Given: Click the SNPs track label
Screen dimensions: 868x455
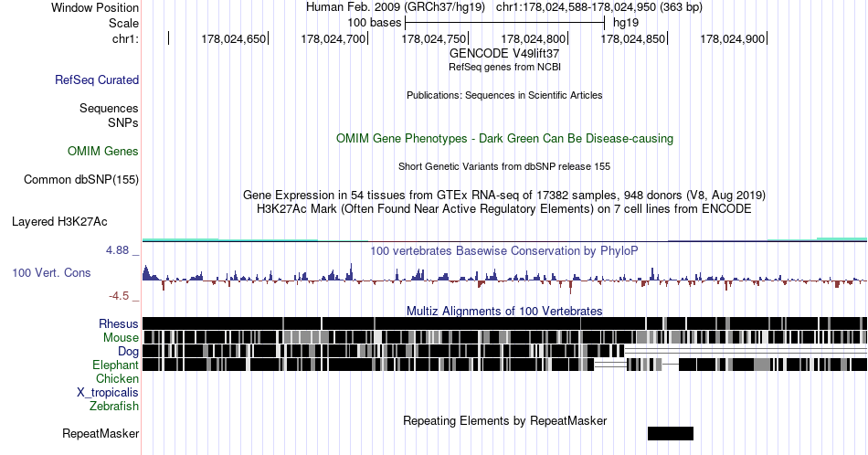Looking at the screenshot, I should [123, 122].
